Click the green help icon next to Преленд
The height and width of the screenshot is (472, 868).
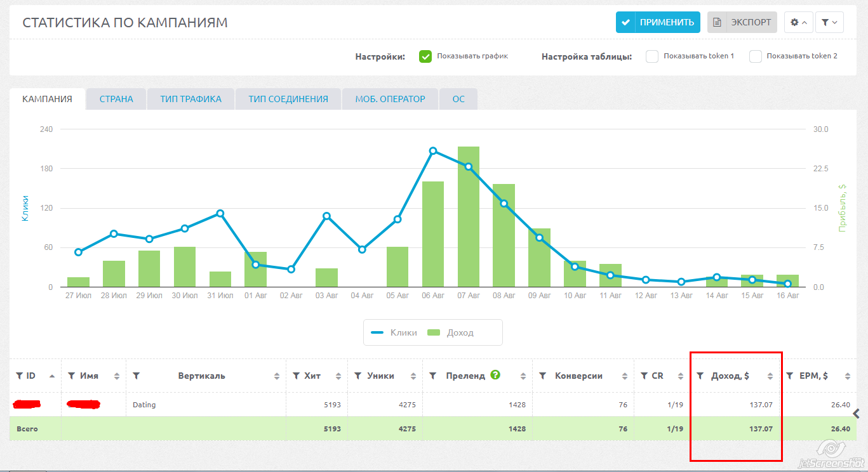495,375
